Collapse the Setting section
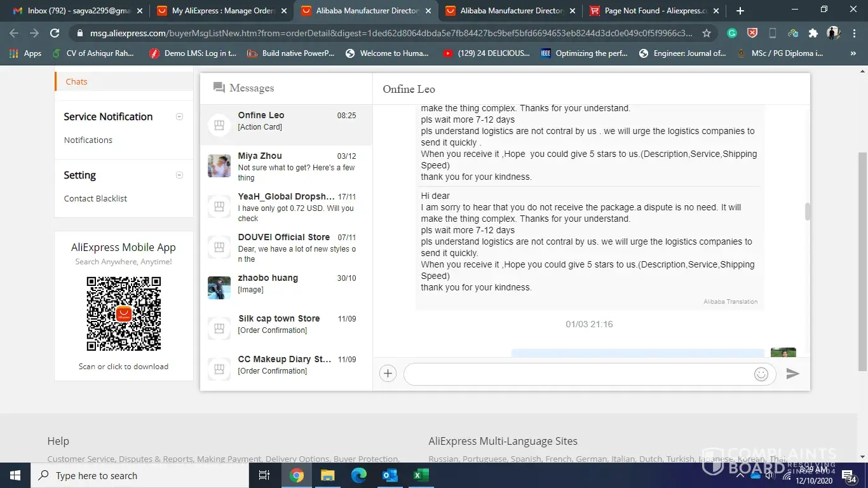Viewport: 868px width, 488px height. [179, 175]
